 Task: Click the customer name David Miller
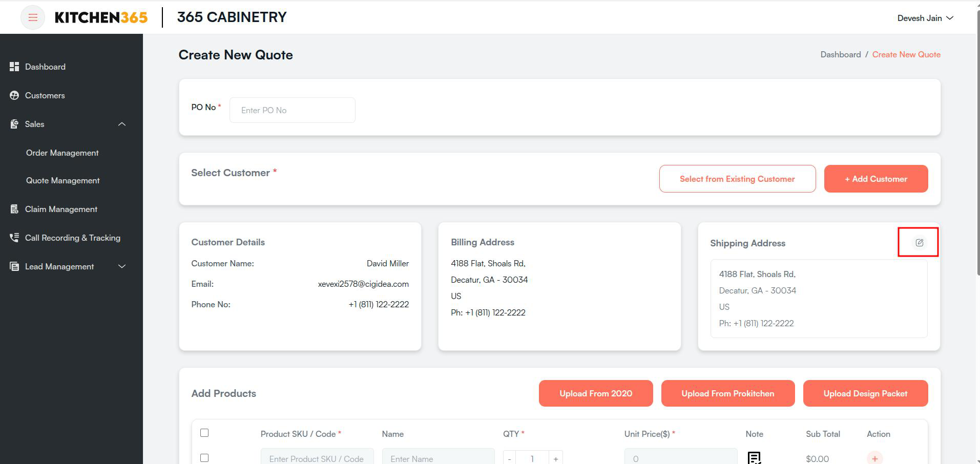click(388, 263)
